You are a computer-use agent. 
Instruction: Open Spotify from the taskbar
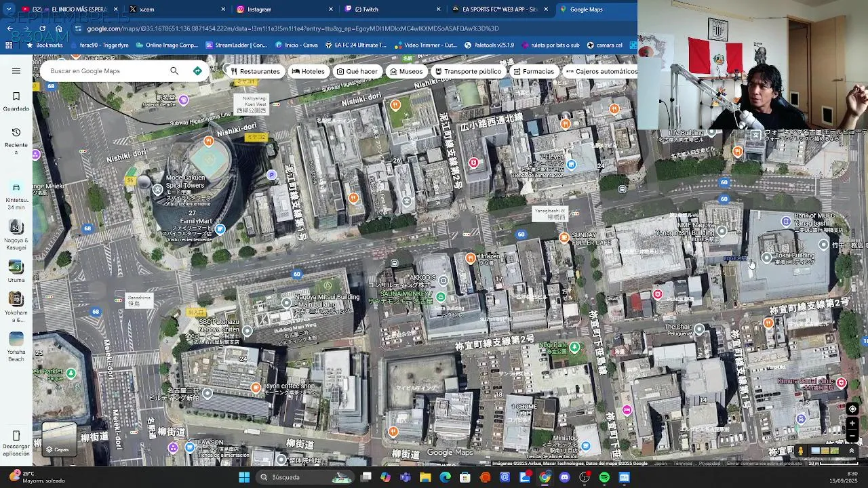604,477
